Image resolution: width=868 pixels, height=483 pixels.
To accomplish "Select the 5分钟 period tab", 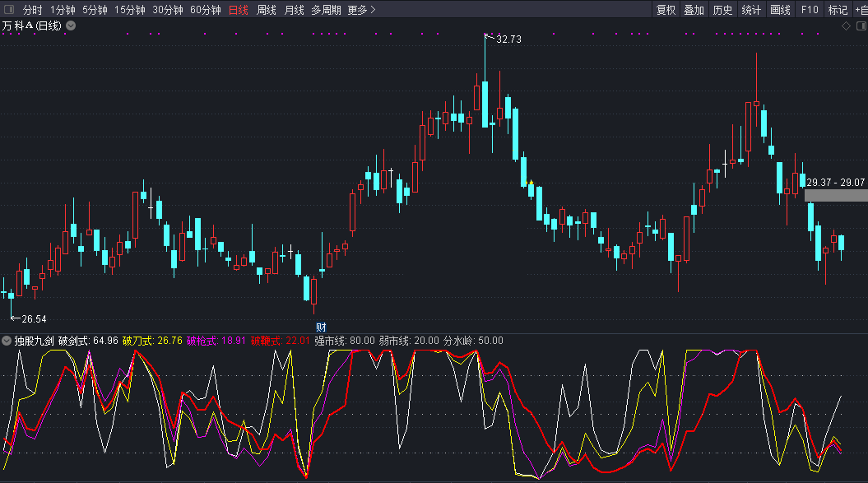I will [95, 10].
